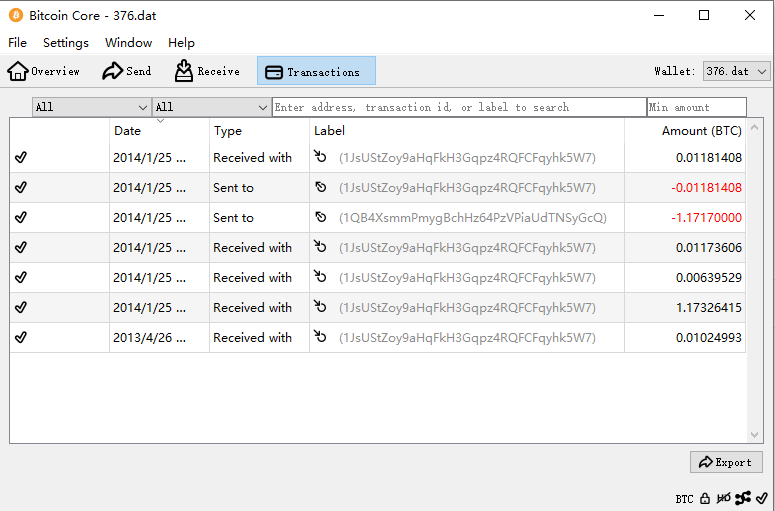Click confirmed checkmark of the -1.17170000 transaction
The height and width of the screenshot is (511, 775).
pyautogui.click(x=21, y=217)
